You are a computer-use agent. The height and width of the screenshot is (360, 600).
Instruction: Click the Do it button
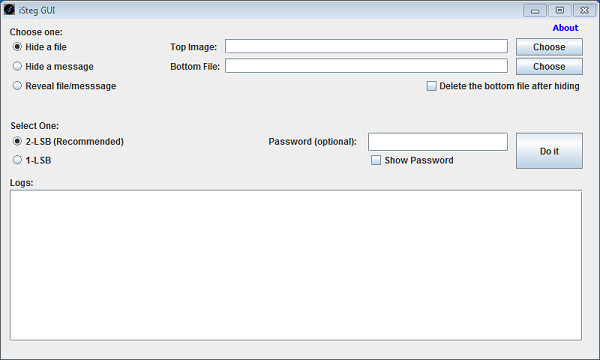pyautogui.click(x=549, y=151)
